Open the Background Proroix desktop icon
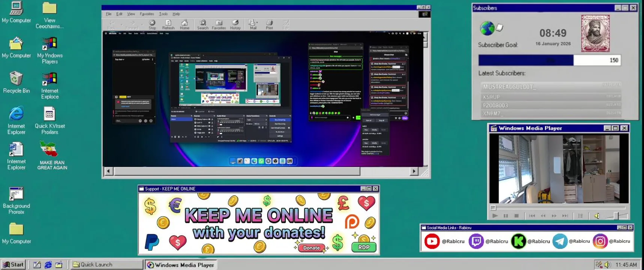This screenshot has width=644, height=270. (16, 201)
